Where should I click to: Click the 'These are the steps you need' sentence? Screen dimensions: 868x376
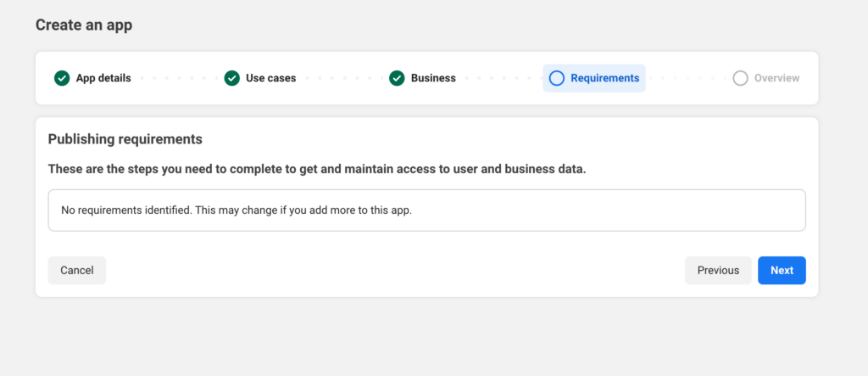[x=317, y=169]
